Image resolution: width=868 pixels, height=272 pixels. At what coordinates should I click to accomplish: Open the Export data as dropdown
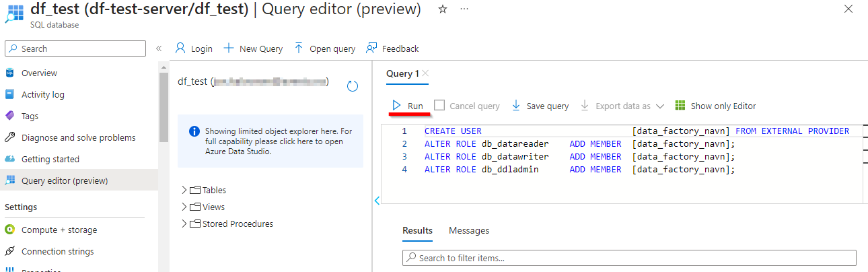click(659, 106)
